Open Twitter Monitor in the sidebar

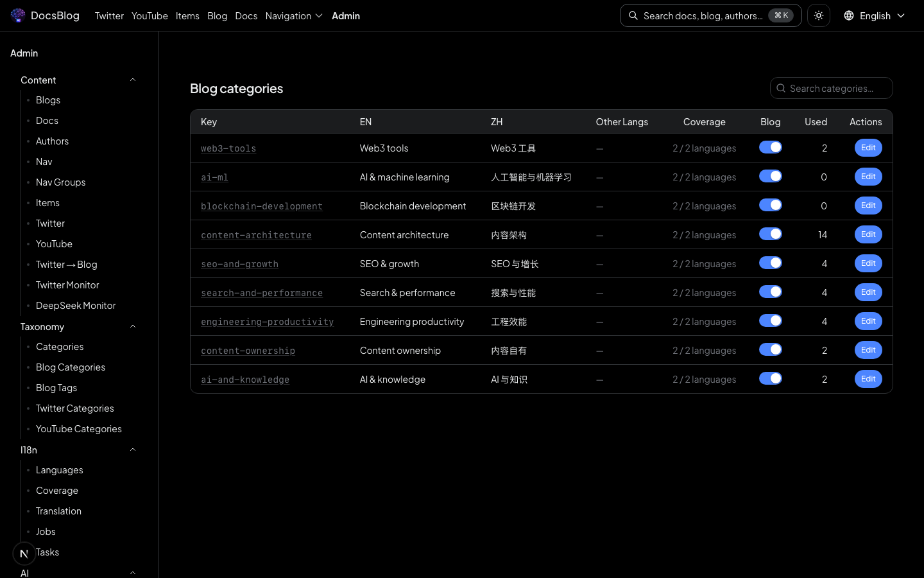(67, 285)
